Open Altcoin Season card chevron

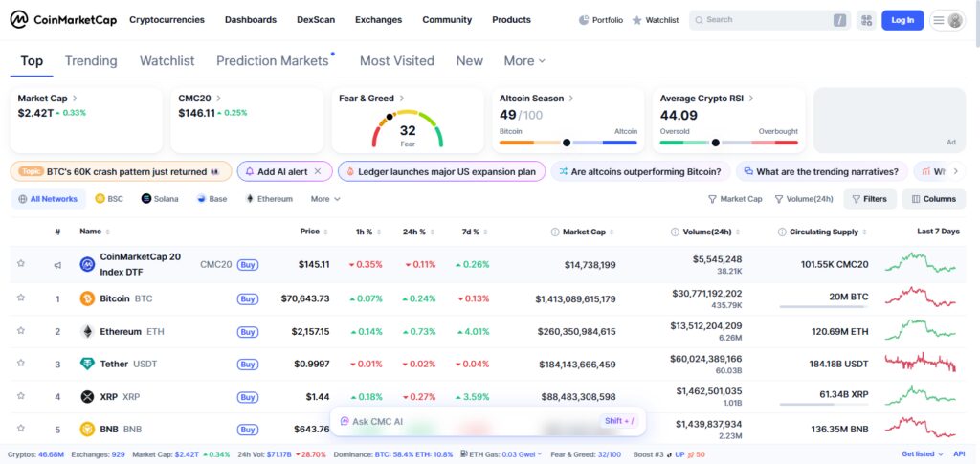point(571,98)
